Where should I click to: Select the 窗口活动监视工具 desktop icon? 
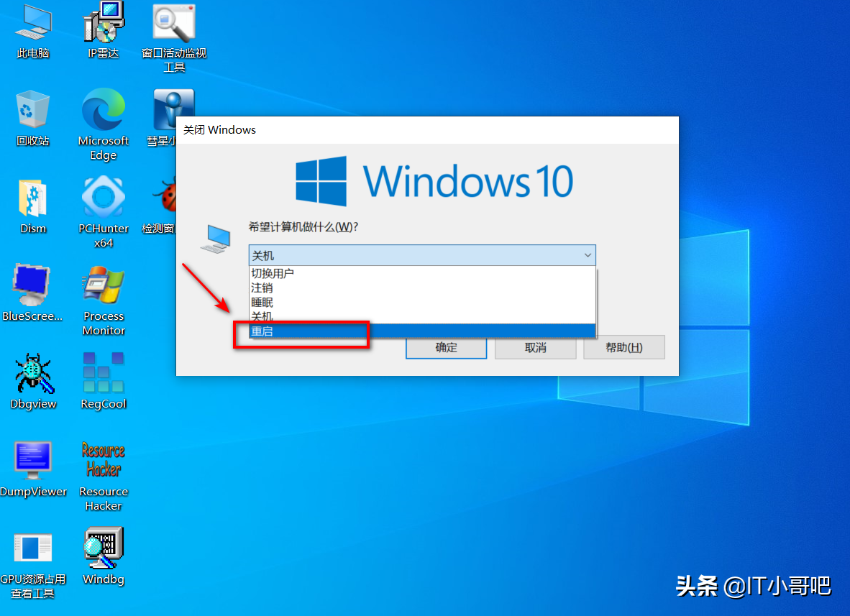pos(174,37)
